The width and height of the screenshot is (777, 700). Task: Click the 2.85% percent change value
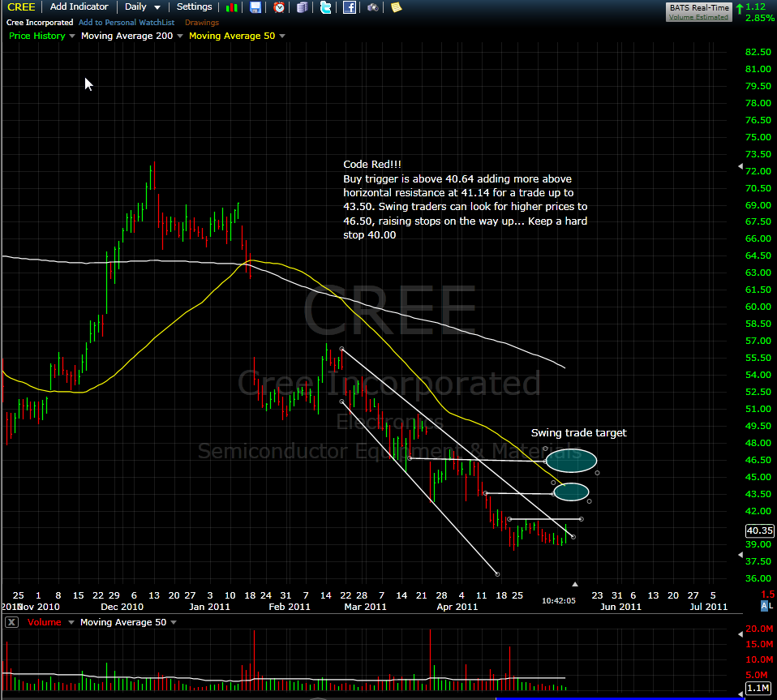(x=760, y=18)
